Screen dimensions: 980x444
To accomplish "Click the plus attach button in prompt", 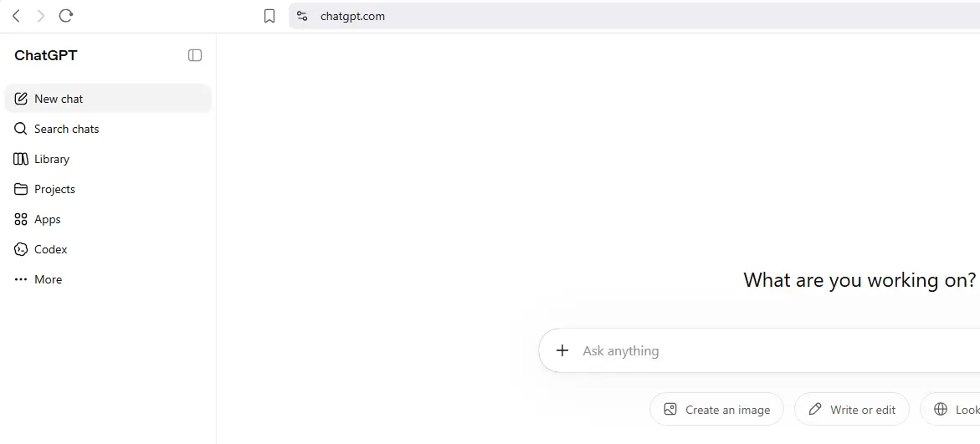I will (562, 350).
